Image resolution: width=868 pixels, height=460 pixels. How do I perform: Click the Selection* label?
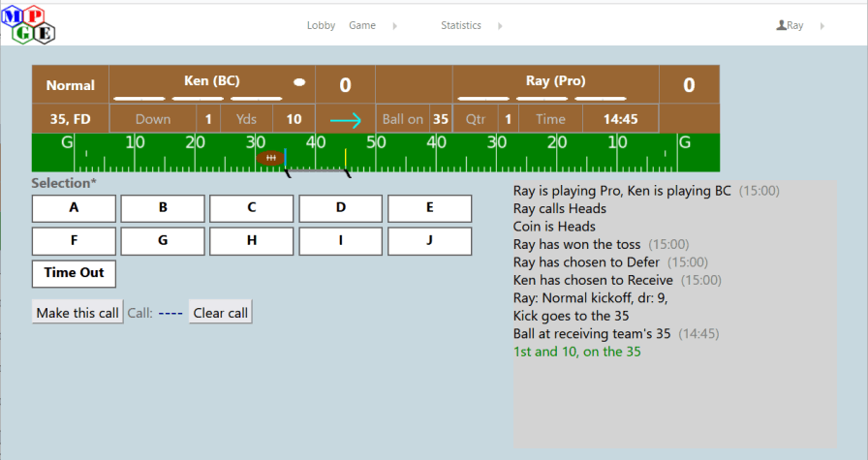tap(64, 183)
